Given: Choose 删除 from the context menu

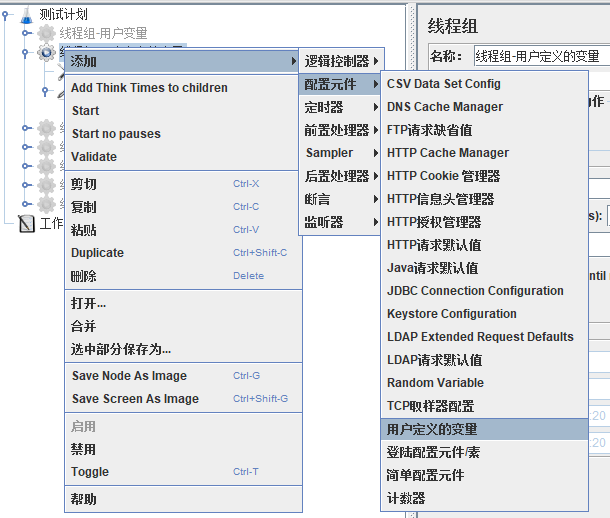Looking at the screenshot, I should [183, 276].
